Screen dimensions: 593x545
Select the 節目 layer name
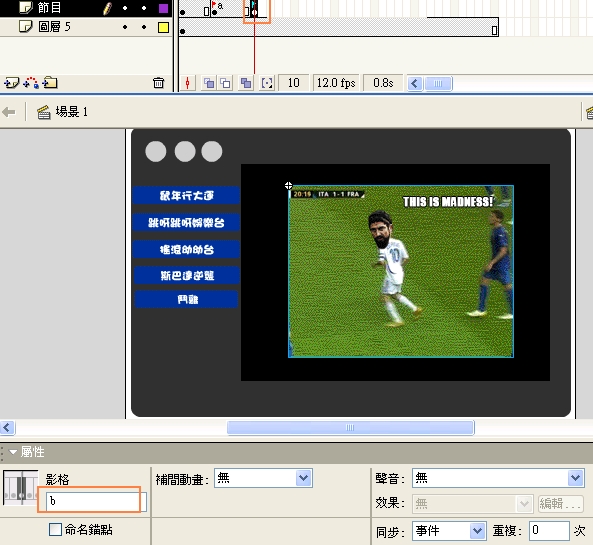50,7
